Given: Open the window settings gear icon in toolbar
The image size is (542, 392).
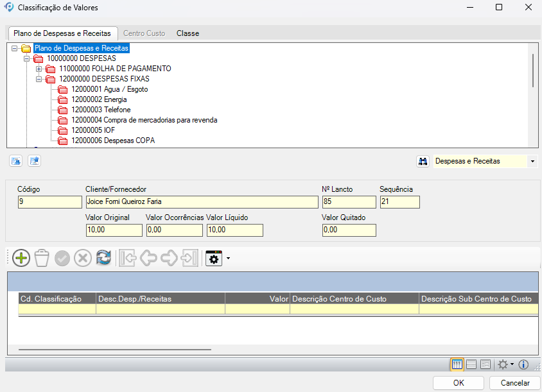Looking at the screenshot, I should click(213, 258).
